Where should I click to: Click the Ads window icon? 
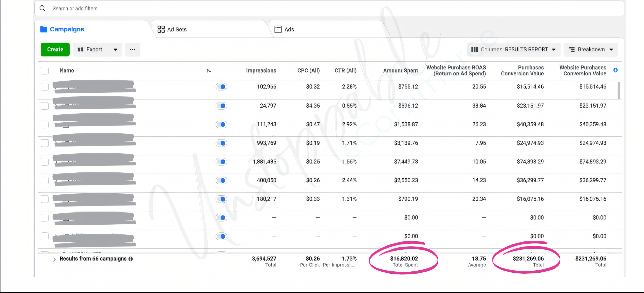coord(278,29)
